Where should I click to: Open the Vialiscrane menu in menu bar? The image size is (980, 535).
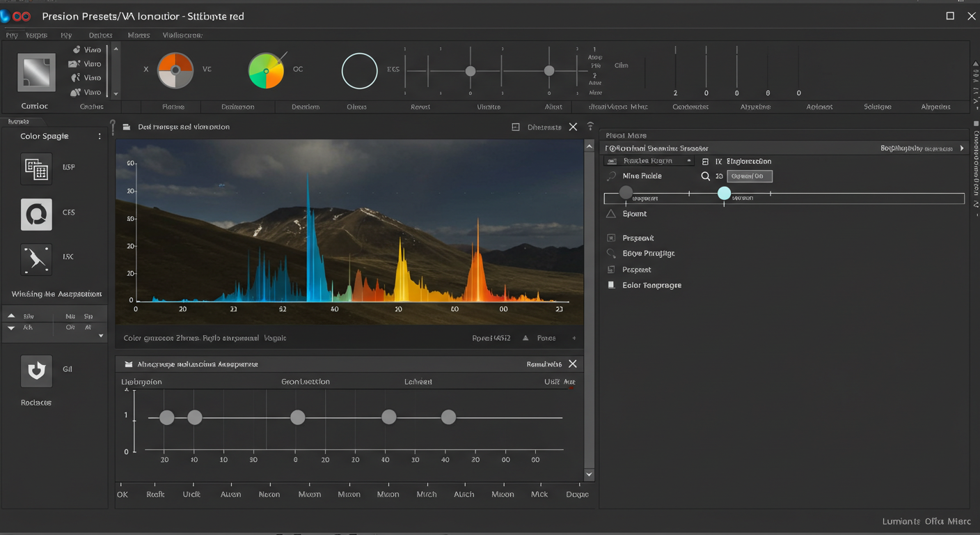point(182,35)
